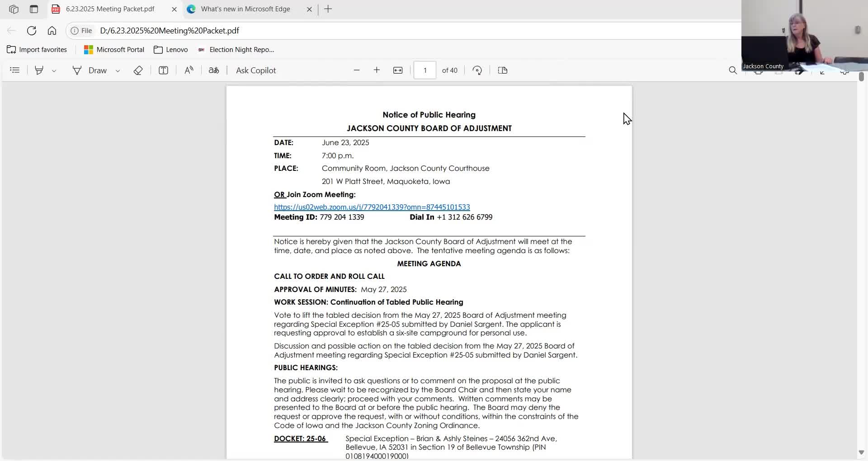Activate the Draw tool

coord(90,71)
